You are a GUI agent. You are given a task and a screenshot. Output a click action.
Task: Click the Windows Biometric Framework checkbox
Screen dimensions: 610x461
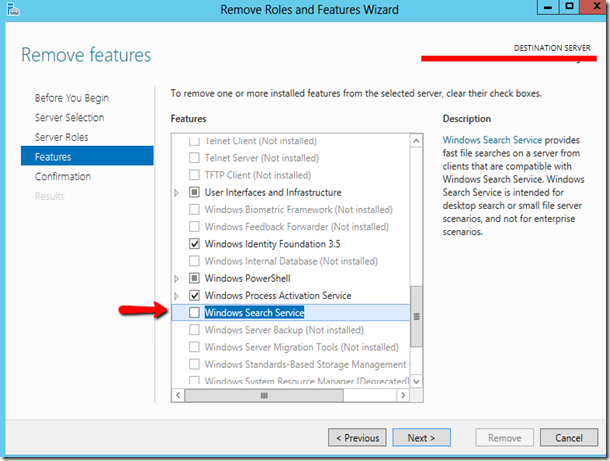(194, 209)
